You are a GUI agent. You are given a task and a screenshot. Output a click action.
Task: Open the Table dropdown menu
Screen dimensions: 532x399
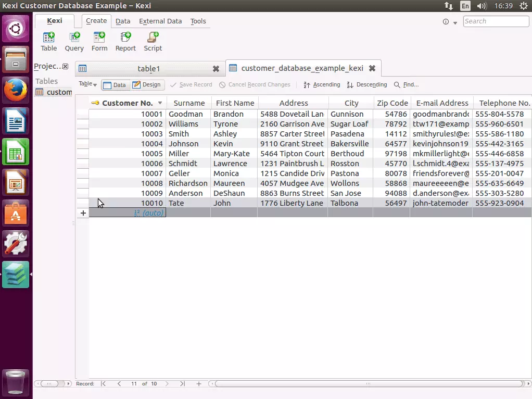click(x=87, y=84)
